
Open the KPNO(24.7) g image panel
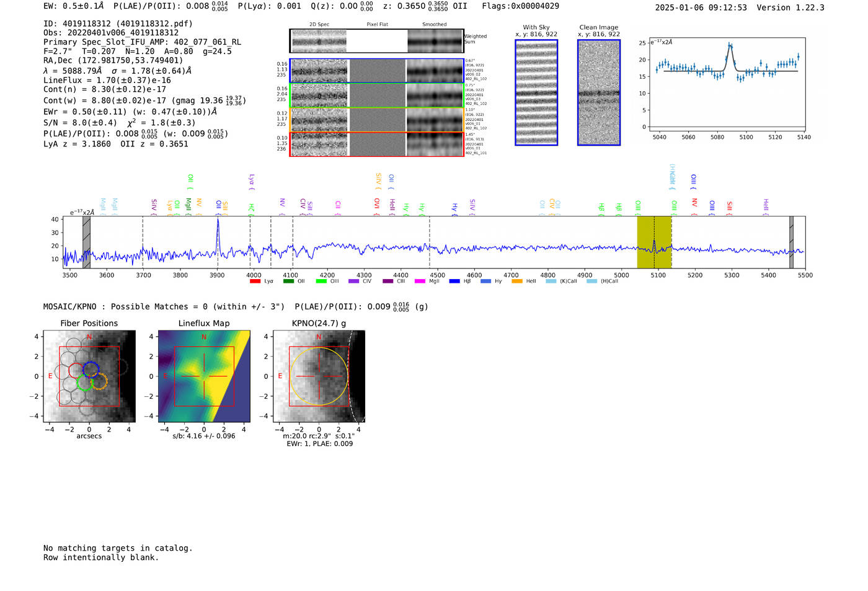(319, 376)
